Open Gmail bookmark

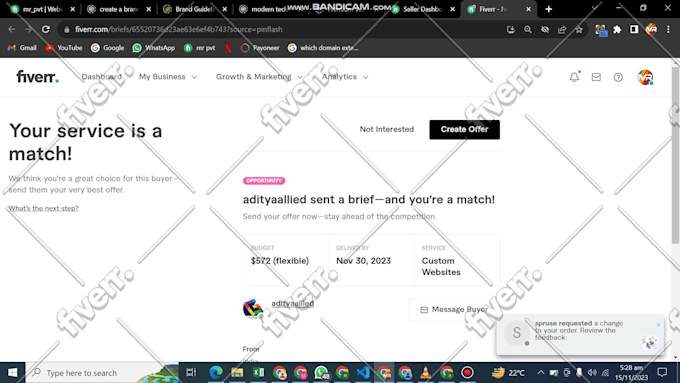22,48
